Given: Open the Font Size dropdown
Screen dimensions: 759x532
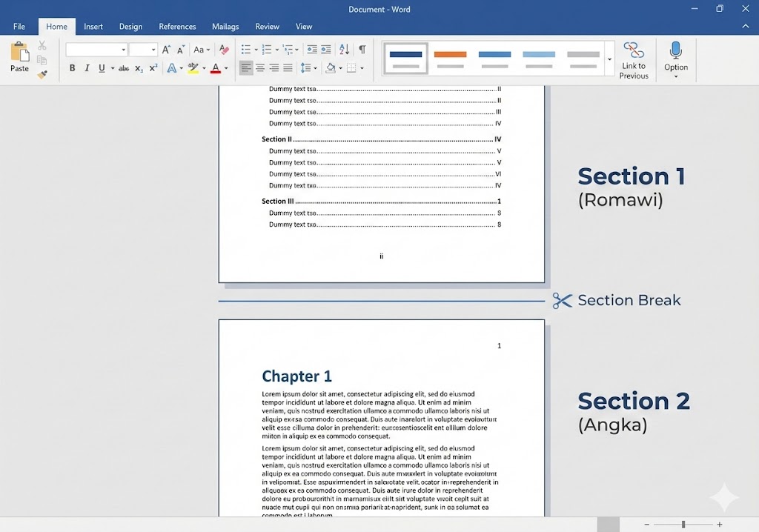Looking at the screenshot, I should pos(153,49).
